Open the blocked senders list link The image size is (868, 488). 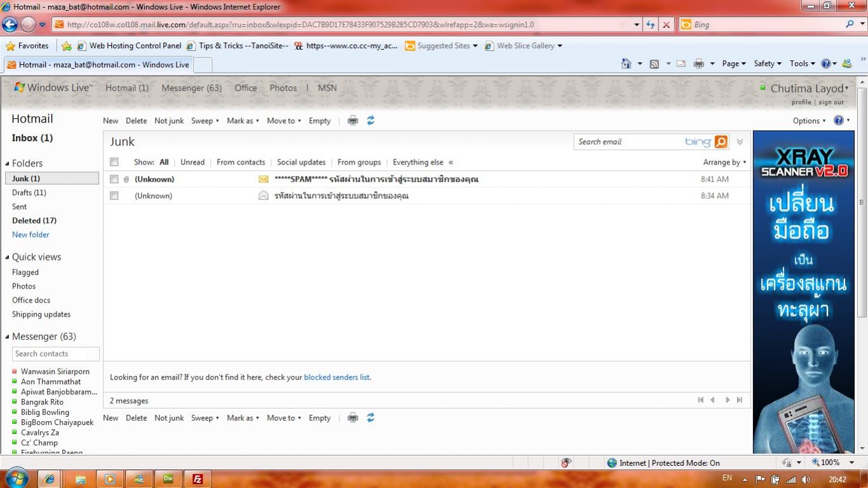[x=337, y=377]
